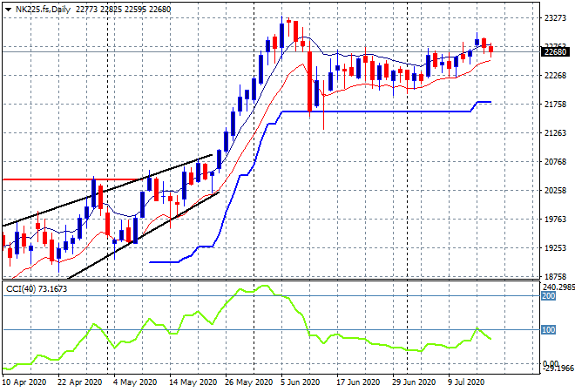Select price axis value 21263
Viewport: 575px width, 392px height.
[x=555, y=132]
